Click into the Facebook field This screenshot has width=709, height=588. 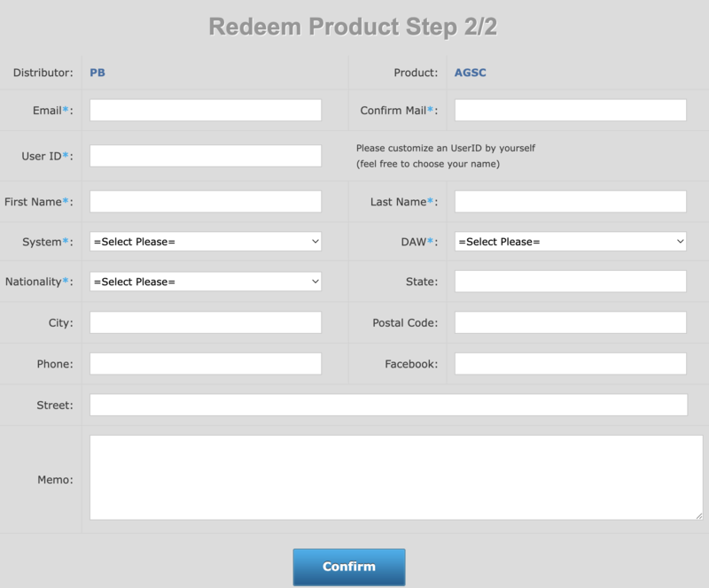(570, 364)
